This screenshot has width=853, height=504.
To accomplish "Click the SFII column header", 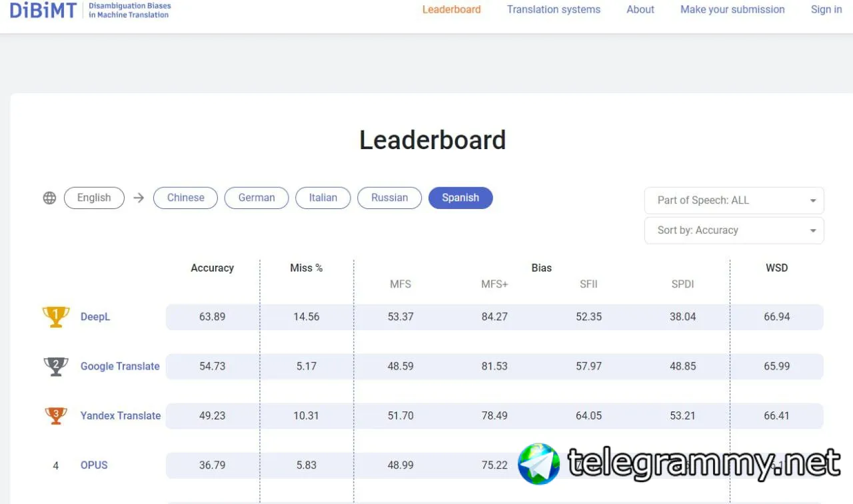I will click(589, 284).
